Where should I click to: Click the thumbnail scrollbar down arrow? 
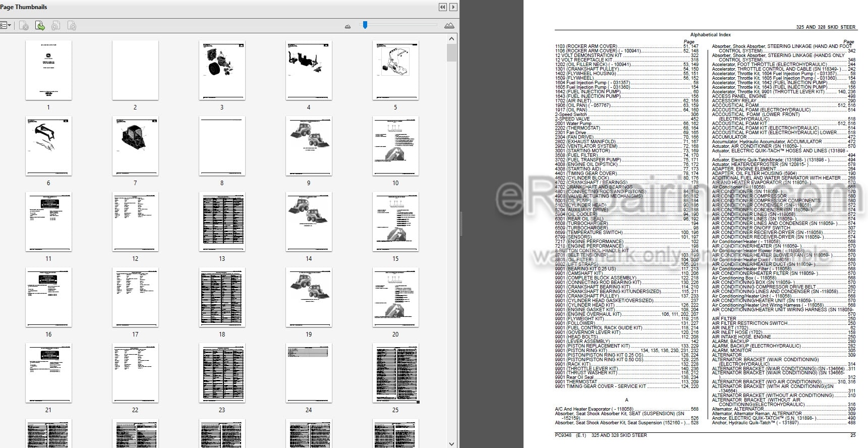coord(452,443)
